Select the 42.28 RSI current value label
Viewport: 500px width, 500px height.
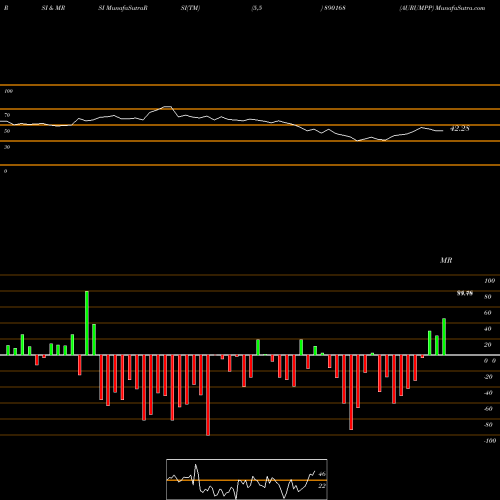[460, 128]
